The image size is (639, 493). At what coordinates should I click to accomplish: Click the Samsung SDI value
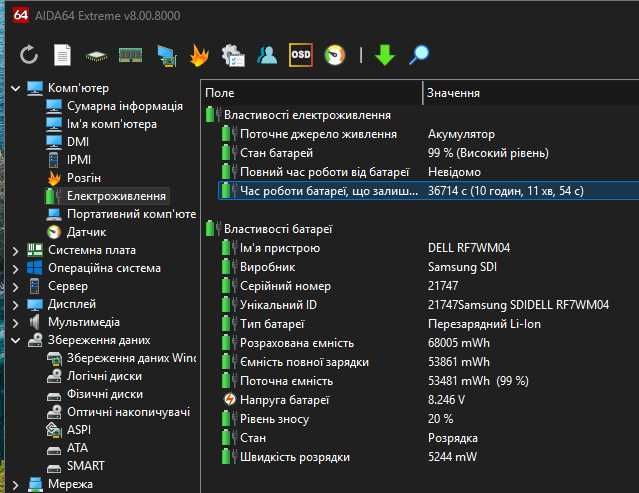462,267
